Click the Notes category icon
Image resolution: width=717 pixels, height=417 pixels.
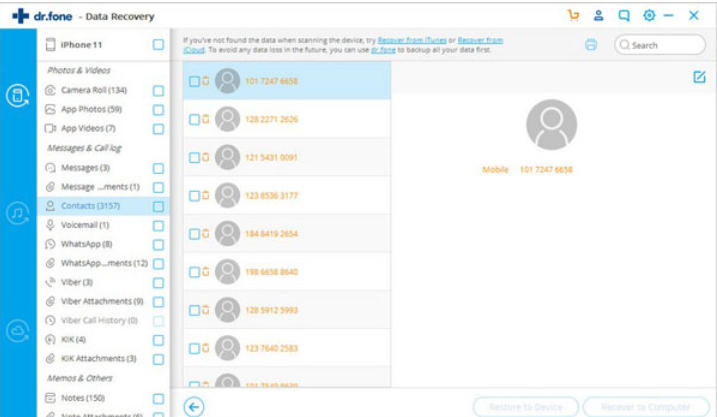click(x=50, y=398)
